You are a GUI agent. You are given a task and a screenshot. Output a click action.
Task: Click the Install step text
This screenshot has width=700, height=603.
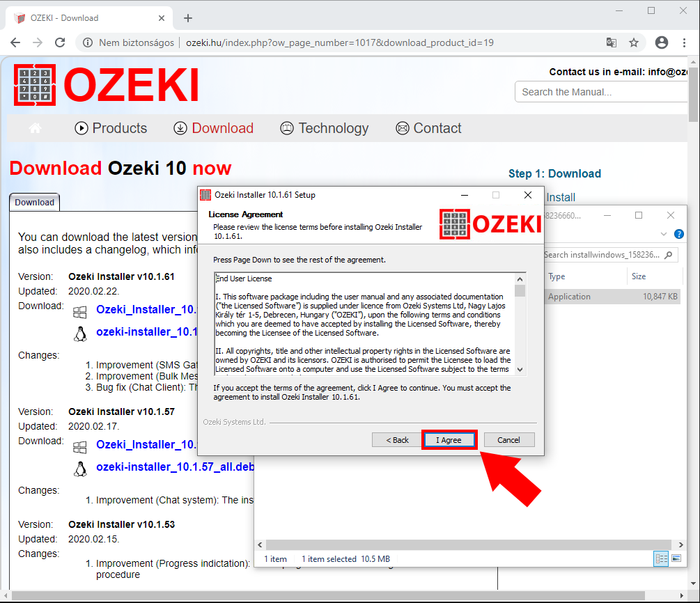(561, 197)
